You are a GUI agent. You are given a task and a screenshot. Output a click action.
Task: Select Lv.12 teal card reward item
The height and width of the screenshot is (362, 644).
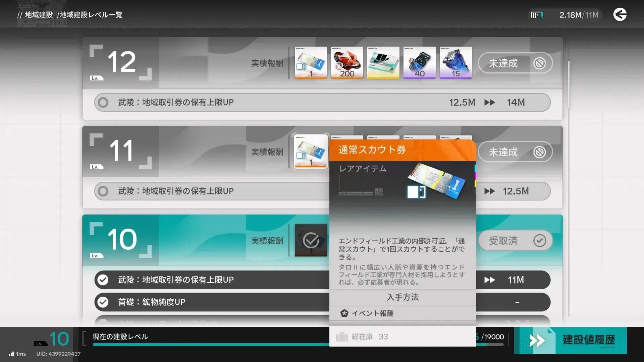[383, 63]
